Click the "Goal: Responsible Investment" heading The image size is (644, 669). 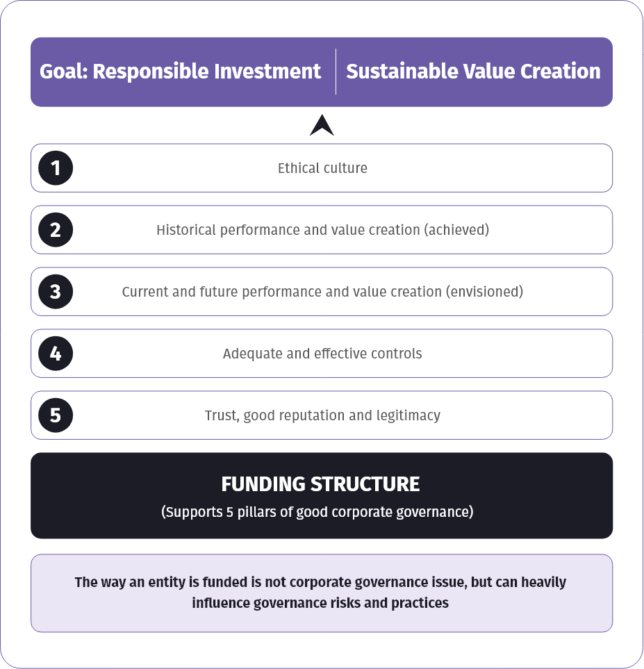[x=181, y=72]
